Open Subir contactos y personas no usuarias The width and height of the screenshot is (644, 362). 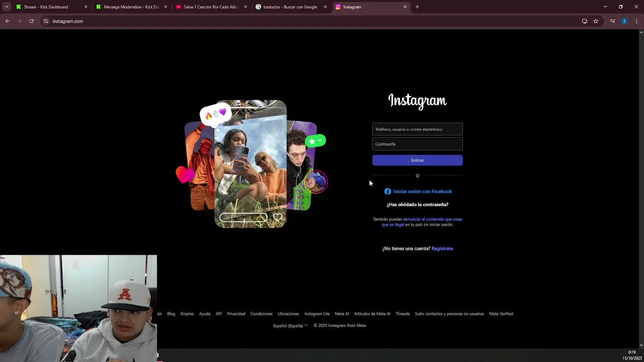tap(449, 314)
